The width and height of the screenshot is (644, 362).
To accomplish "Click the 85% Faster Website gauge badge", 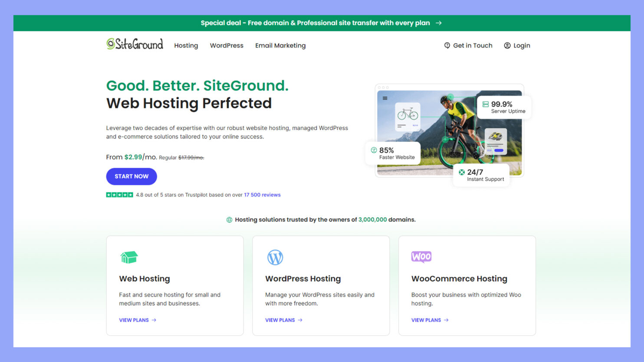I will point(392,153).
